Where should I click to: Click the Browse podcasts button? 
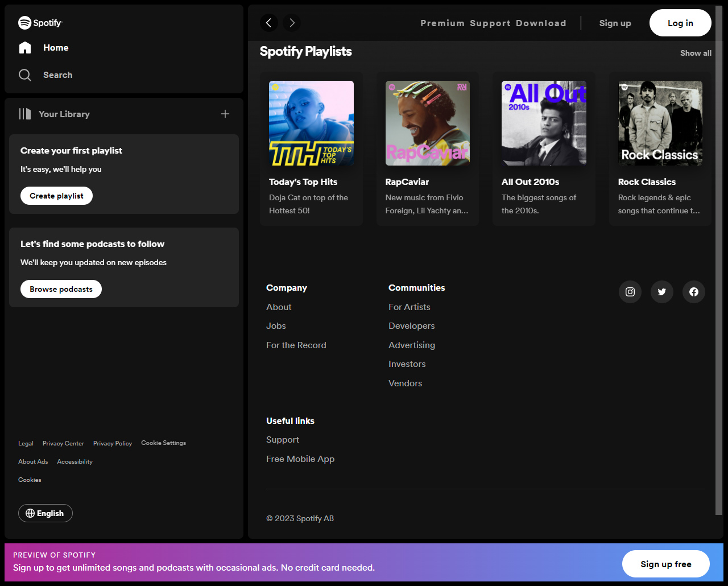[x=61, y=289]
